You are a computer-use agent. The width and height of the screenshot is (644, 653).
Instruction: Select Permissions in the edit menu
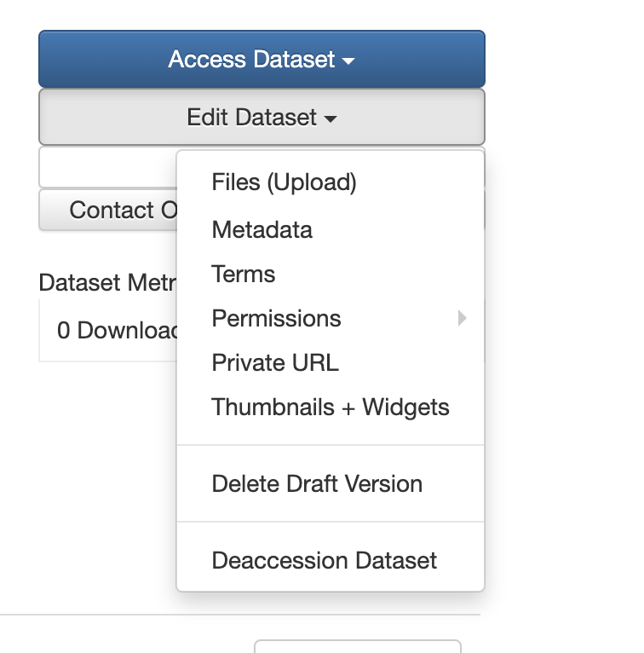(276, 319)
